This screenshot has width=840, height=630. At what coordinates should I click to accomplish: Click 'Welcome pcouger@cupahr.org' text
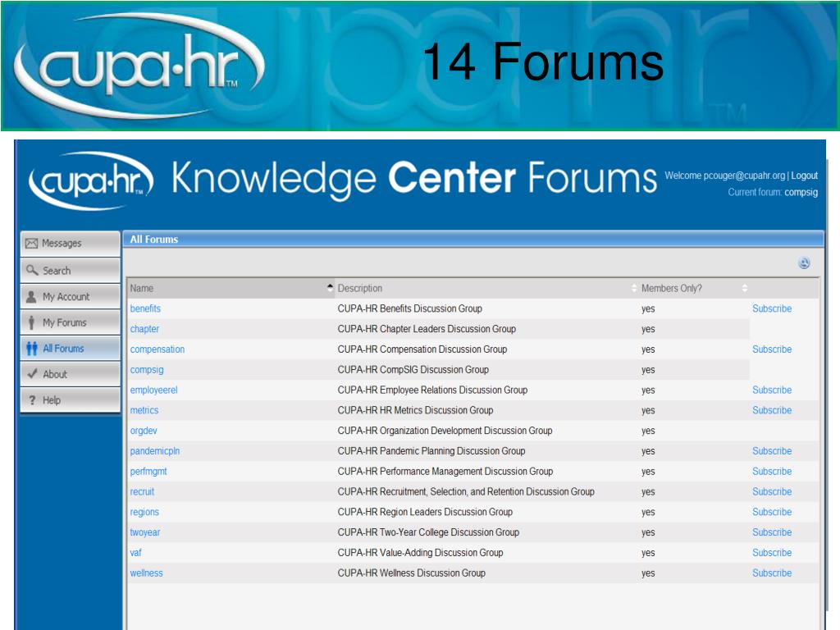725,176
